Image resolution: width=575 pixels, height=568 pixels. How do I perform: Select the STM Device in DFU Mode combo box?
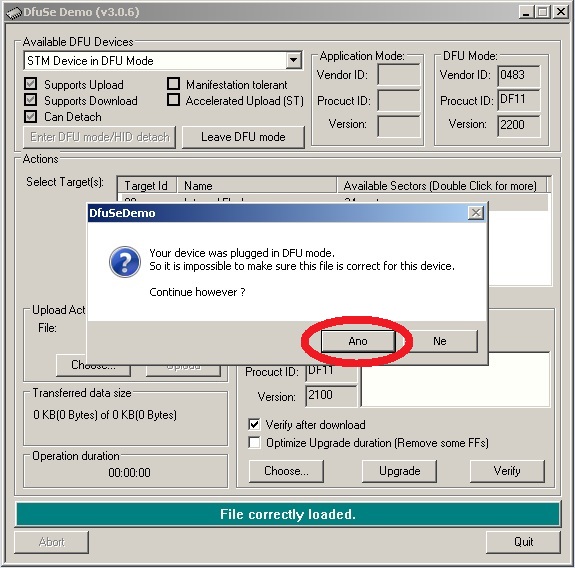click(163, 61)
